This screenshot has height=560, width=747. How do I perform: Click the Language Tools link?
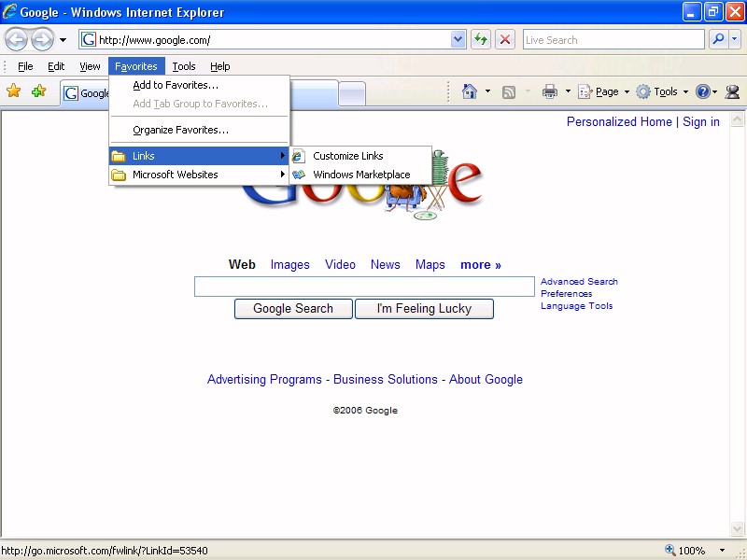tap(576, 306)
